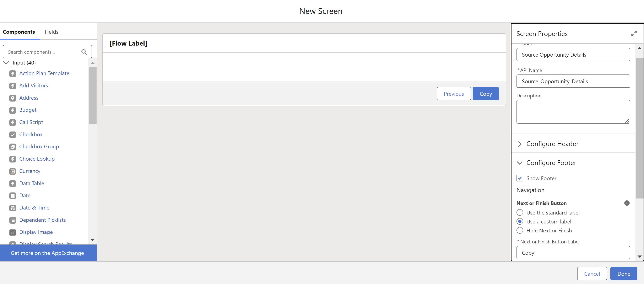Expand the Screen Properties panel icon
This screenshot has width=644, height=284.
coord(634,33)
